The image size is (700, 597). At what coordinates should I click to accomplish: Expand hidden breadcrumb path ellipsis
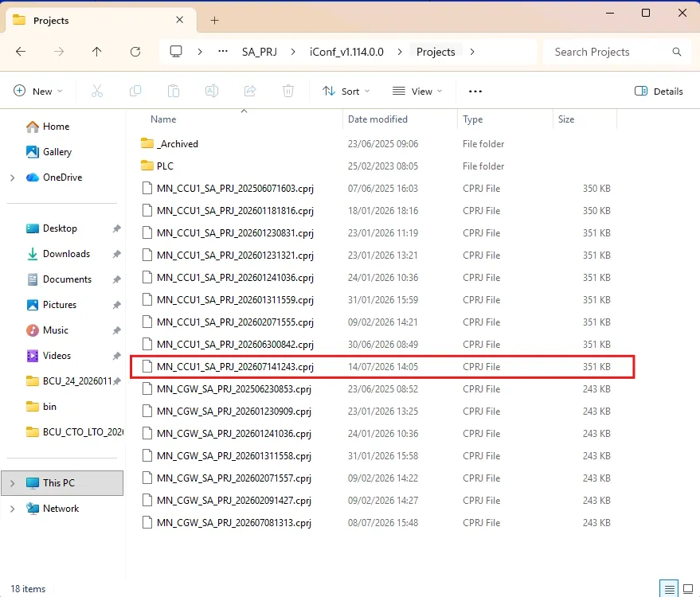(223, 52)
